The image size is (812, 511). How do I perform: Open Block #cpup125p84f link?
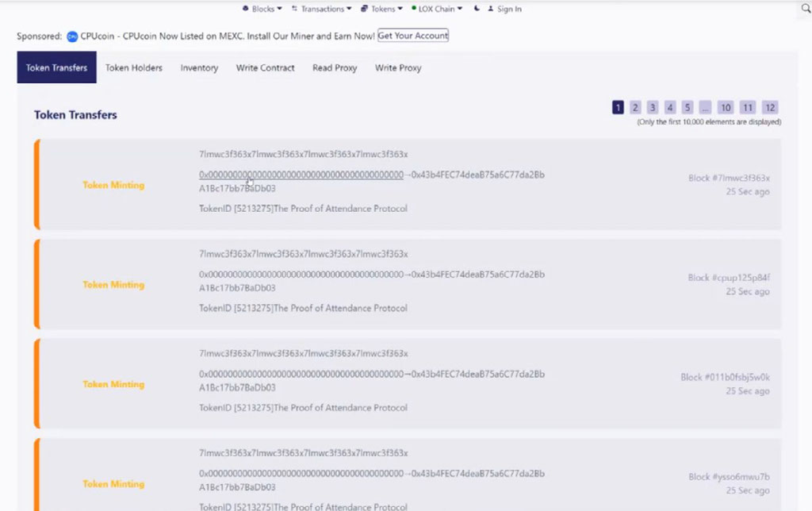click(728, 278)
